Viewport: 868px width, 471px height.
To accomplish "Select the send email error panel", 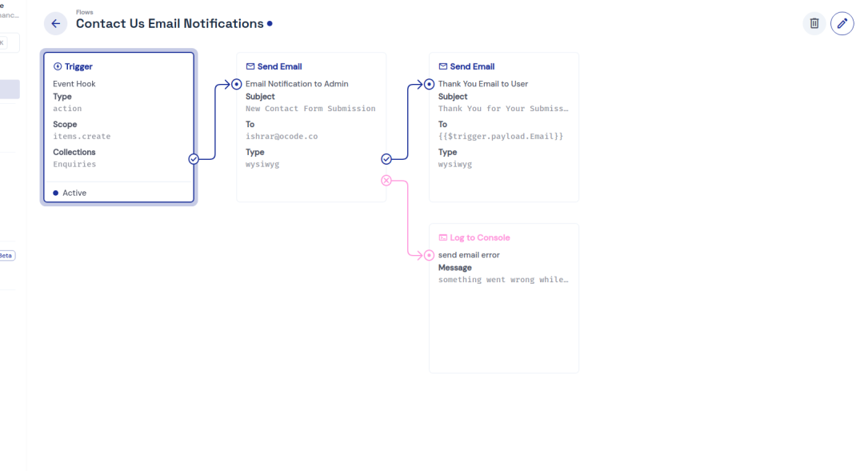I will (504, 304).
